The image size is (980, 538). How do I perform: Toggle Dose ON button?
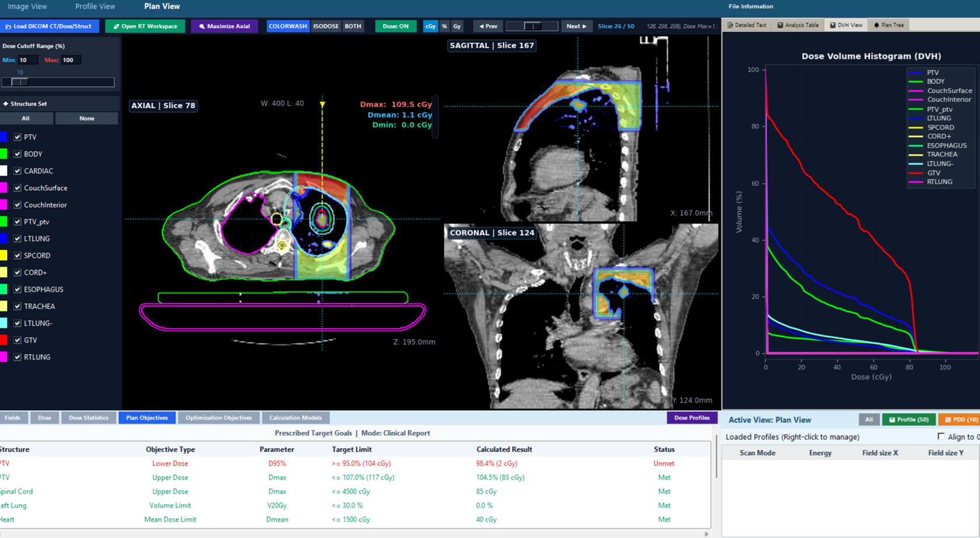(x=395, y=26)
